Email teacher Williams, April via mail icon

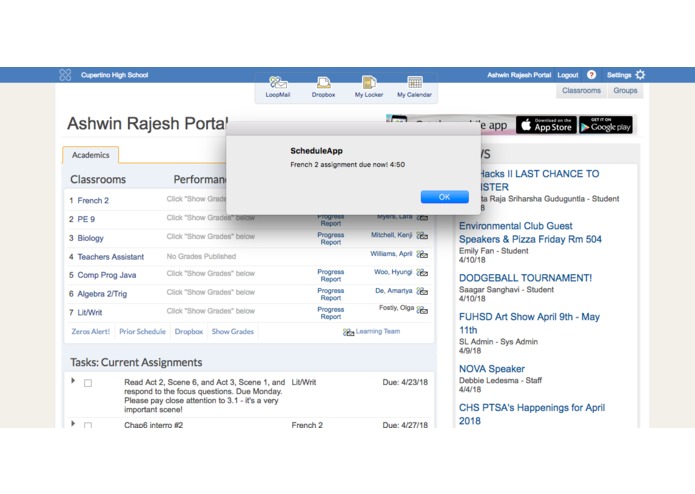point(422,254)
